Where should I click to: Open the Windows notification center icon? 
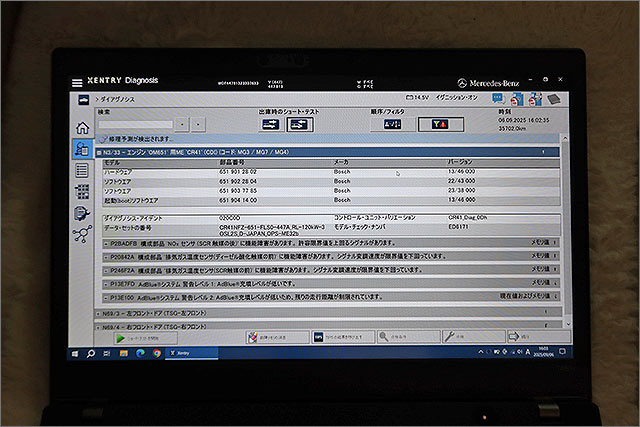point(562,351)
